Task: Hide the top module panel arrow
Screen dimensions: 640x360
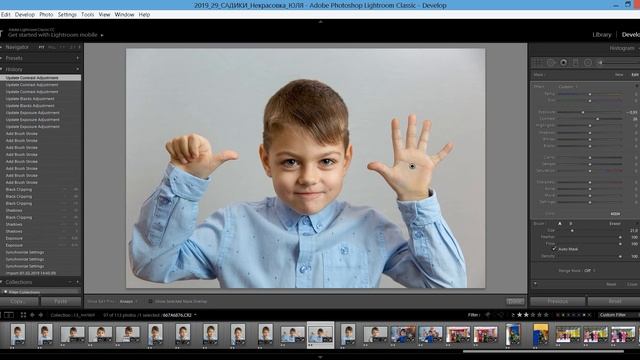Action: click(x=320, y=22)
